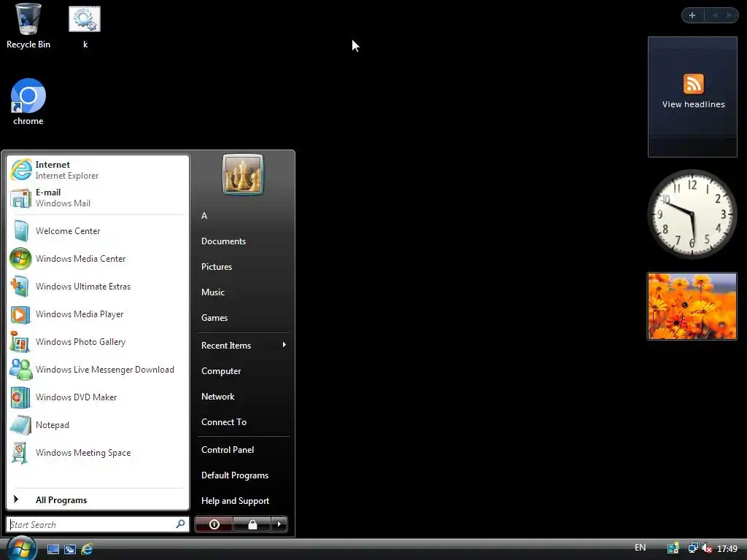Click sidebar next gadgets page arrow
The height and width of the screenshot is (560, 747).
(x=729, y=15)
